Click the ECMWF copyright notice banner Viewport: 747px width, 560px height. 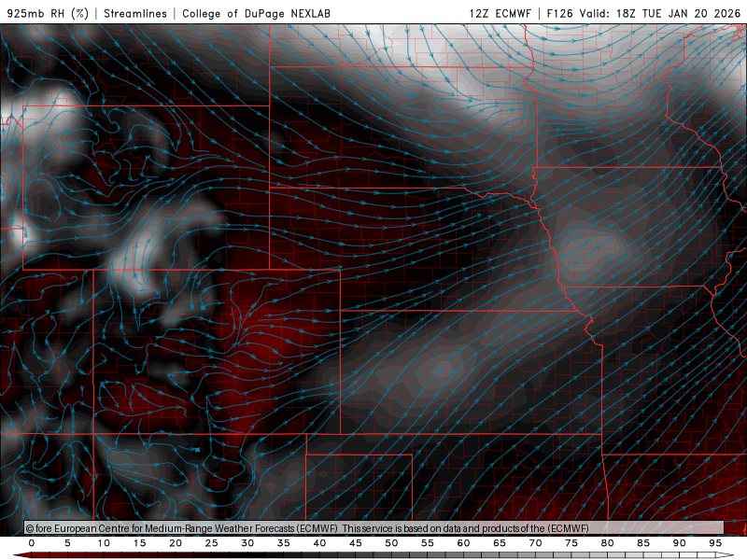[374, 528]
